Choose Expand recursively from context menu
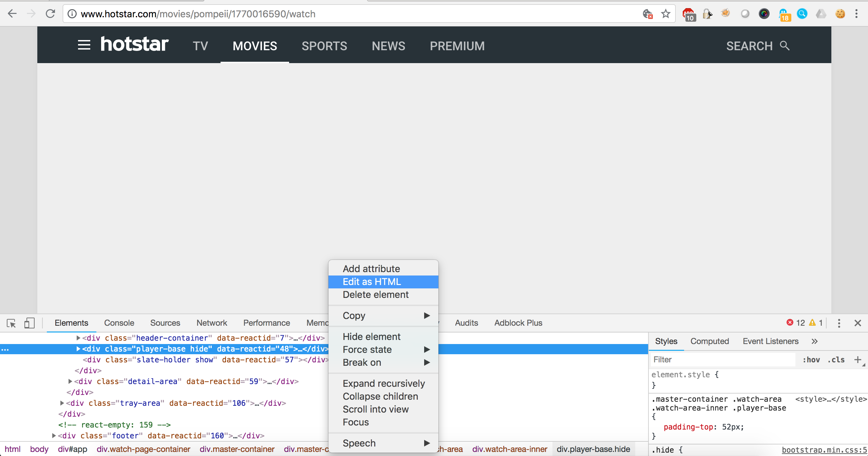The image size is (868, 456). point(383,383)
